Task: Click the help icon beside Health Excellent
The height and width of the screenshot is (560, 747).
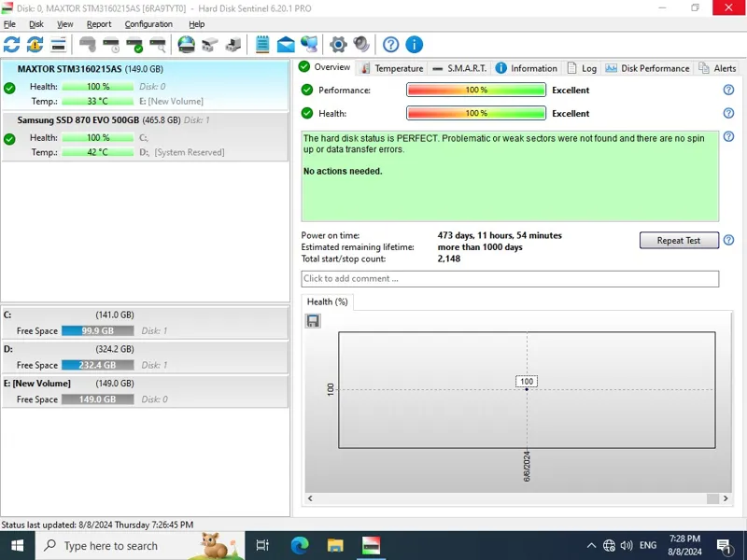Action: point(728,113)
